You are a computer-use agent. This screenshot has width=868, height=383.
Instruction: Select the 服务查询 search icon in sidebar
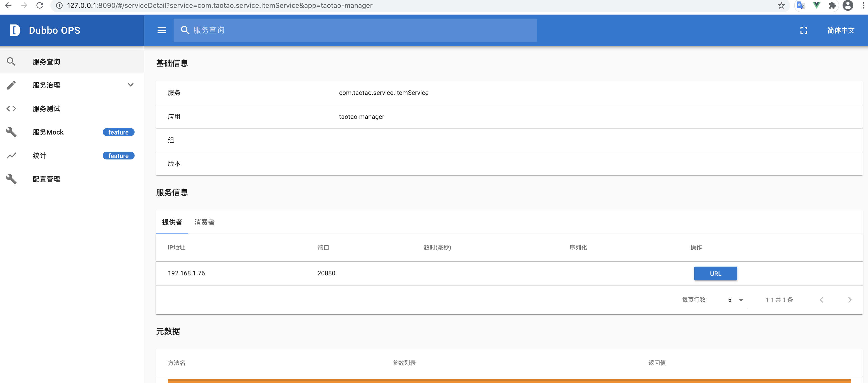tap(11, 61)
